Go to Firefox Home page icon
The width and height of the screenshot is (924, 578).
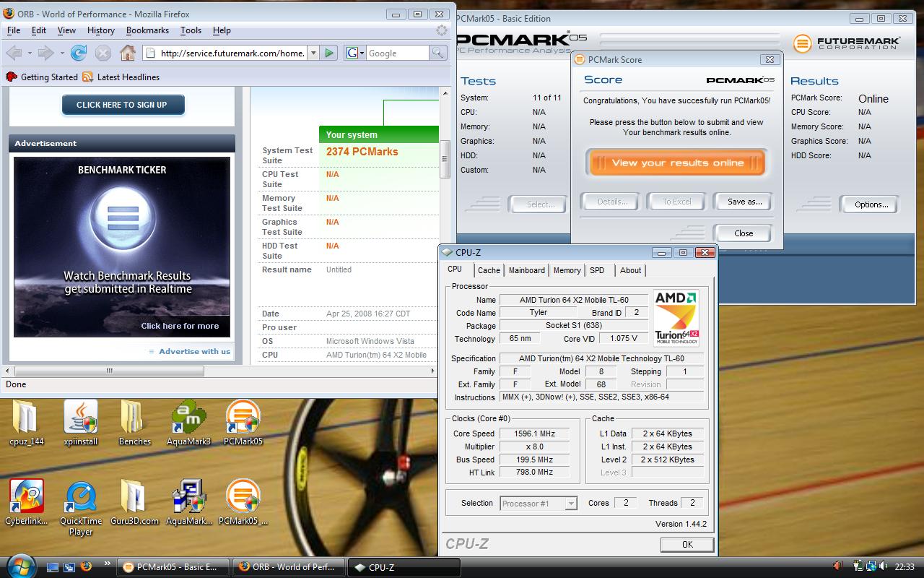tap(128, 53)
